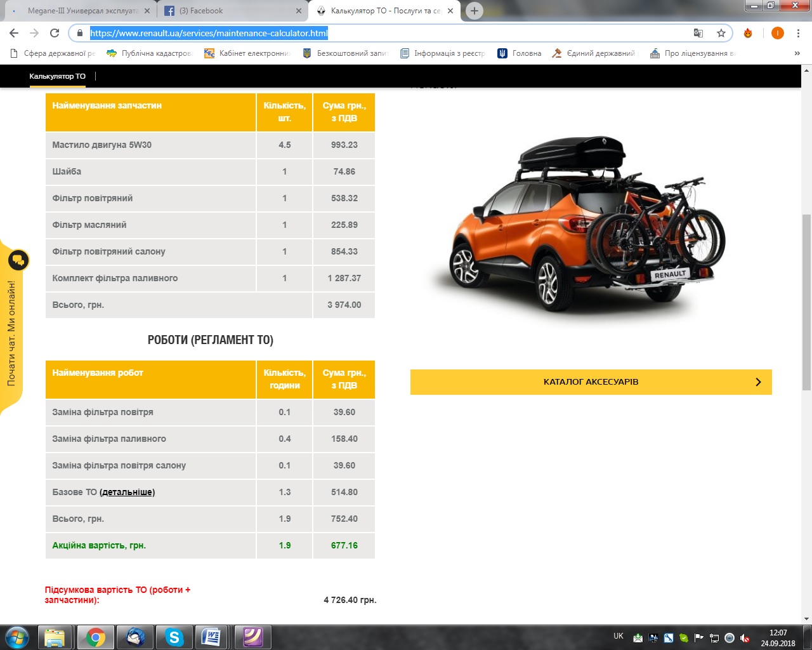Click the browser back arrow button
812x650 pixels.
click(14, 33)
